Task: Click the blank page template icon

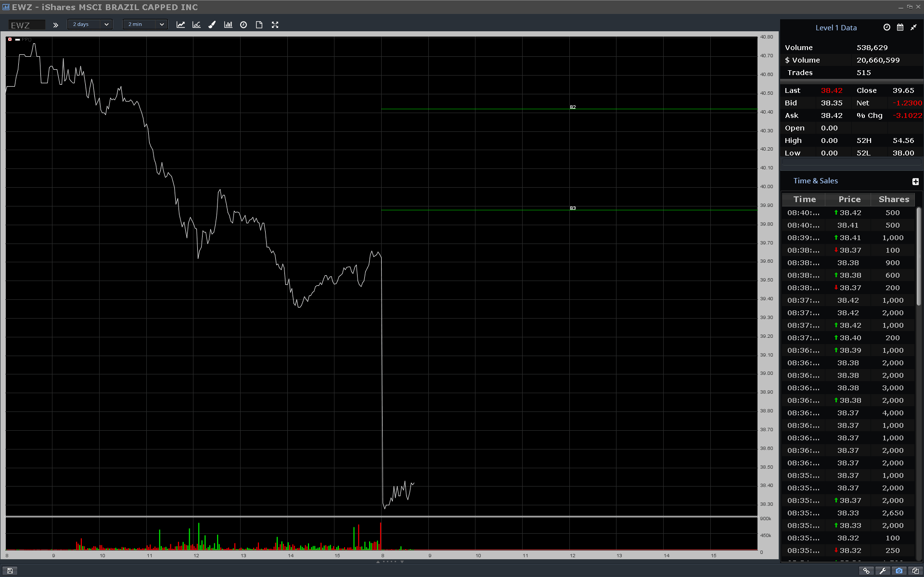Action: (x=259, y=25)
